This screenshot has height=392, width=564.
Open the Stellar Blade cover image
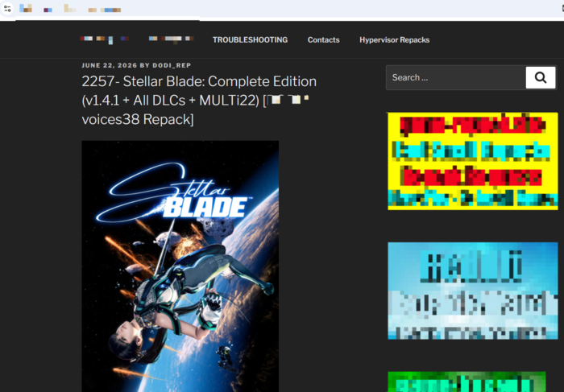tap(180, 266)
